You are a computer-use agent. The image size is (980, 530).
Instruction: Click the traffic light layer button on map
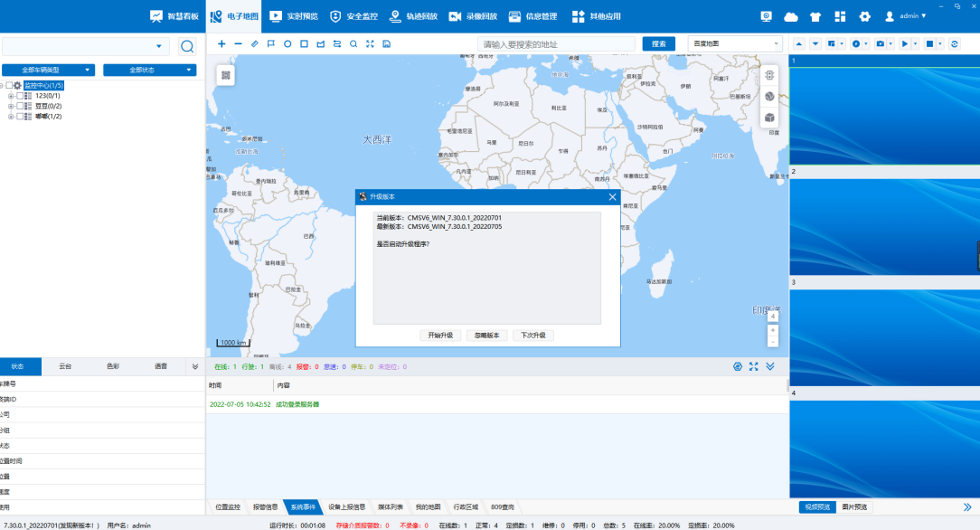point(769,75)
